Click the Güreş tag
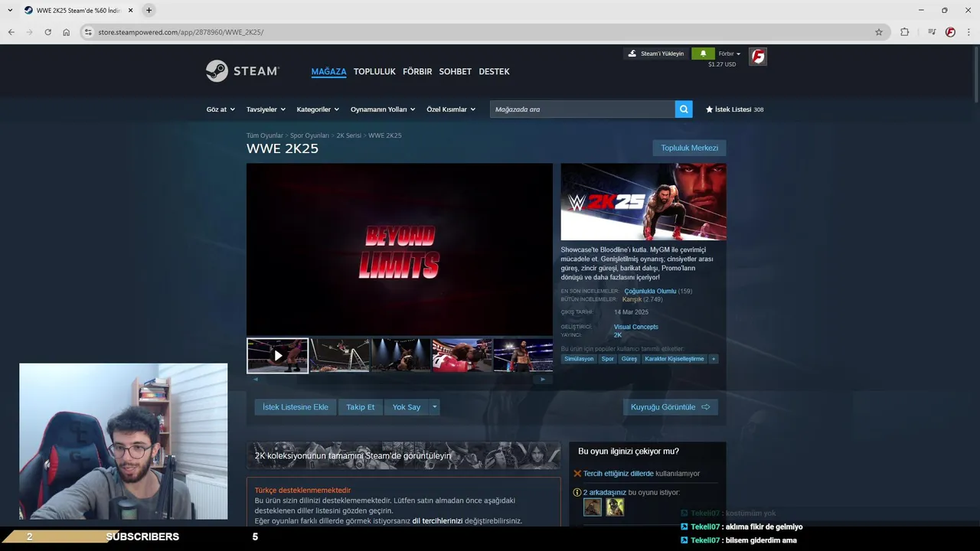Screen dimensions: 980x551 pos(629,359)
